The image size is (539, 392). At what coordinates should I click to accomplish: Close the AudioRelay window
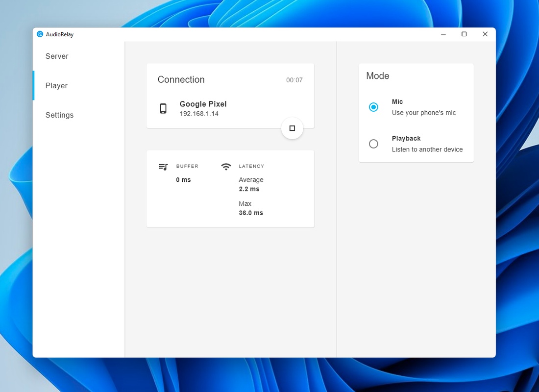pos(485,34)
